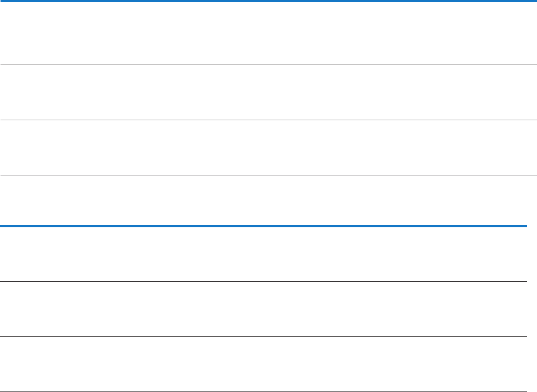This screenshot has width=537, height=392.
Task: Click bottom gray divider line of lower table
Action: tap(263, 391)
